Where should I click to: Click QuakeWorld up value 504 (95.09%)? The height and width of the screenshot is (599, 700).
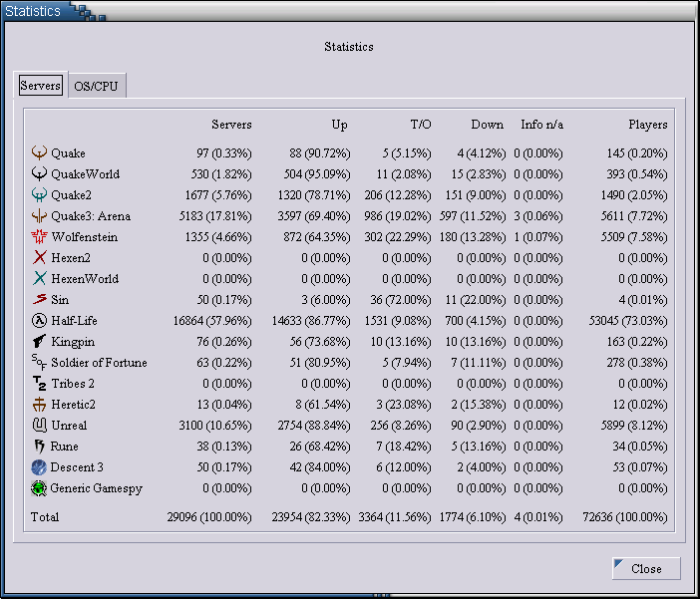(x=317, y=174)
